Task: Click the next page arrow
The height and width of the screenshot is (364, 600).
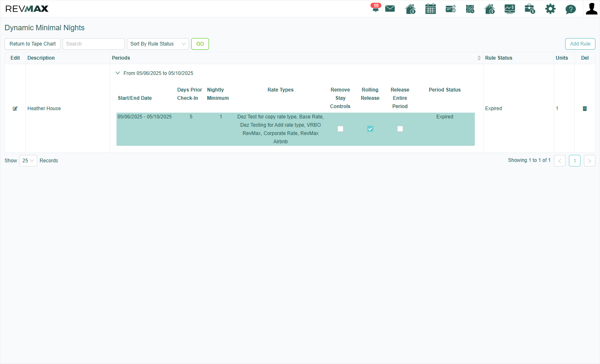Action: pyautogui.click(x=590, y=161)
